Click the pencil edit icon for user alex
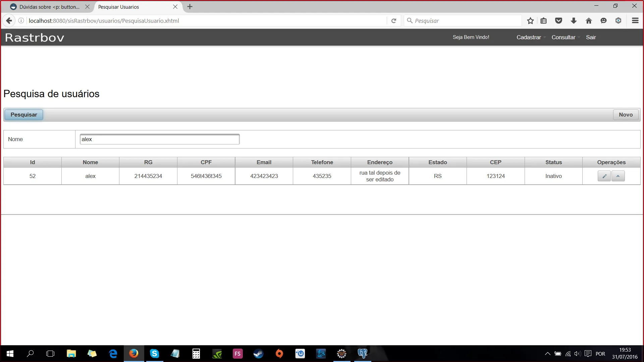Image resolution: width=644 pixels, height=362 pixels. pos(604,176)
